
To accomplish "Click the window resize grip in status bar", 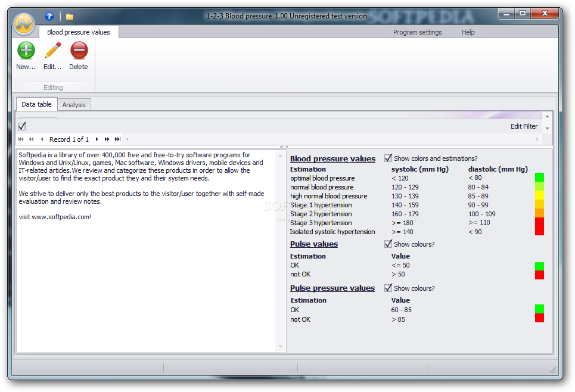I will [x=553, y=370].
